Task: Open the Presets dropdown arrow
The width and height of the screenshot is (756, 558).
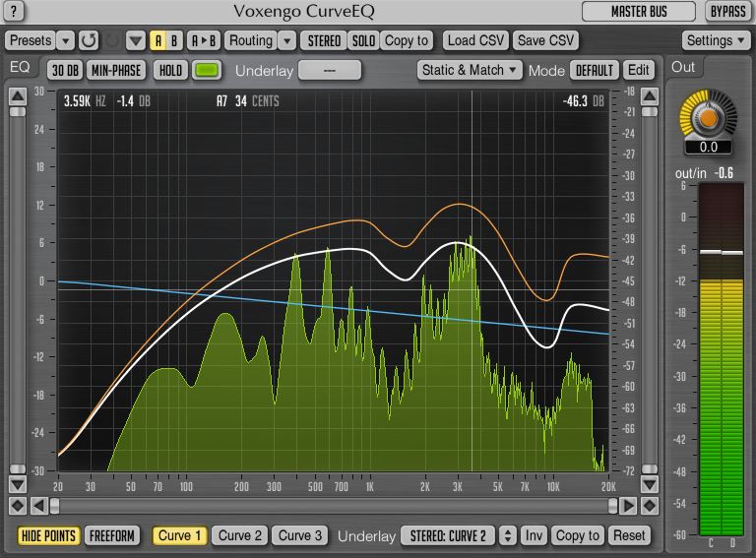Action: click(66, 41)
